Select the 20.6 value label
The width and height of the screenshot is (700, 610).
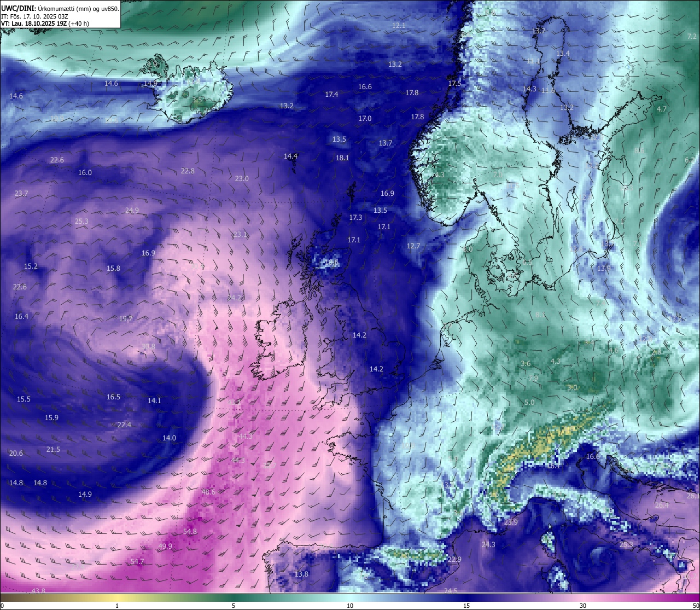click(16, 454)
